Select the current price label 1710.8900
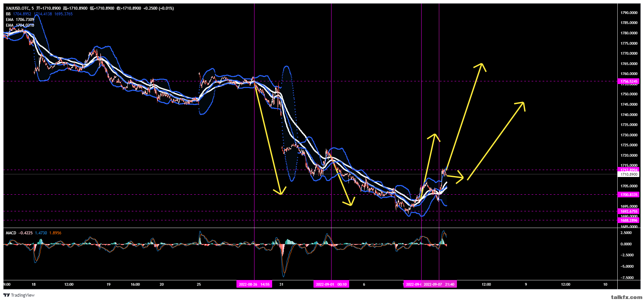This screenshot has width=644, height=301. [x=629, y=174]
